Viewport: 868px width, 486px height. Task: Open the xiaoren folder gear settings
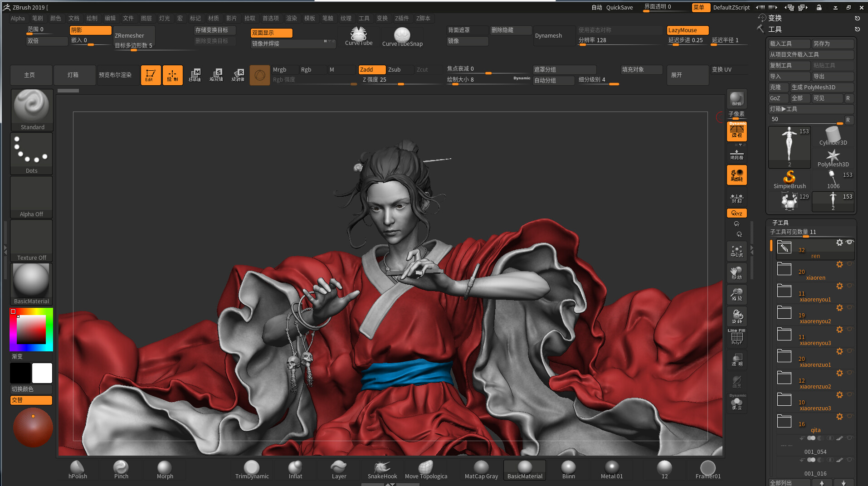[x=839, y=264]
